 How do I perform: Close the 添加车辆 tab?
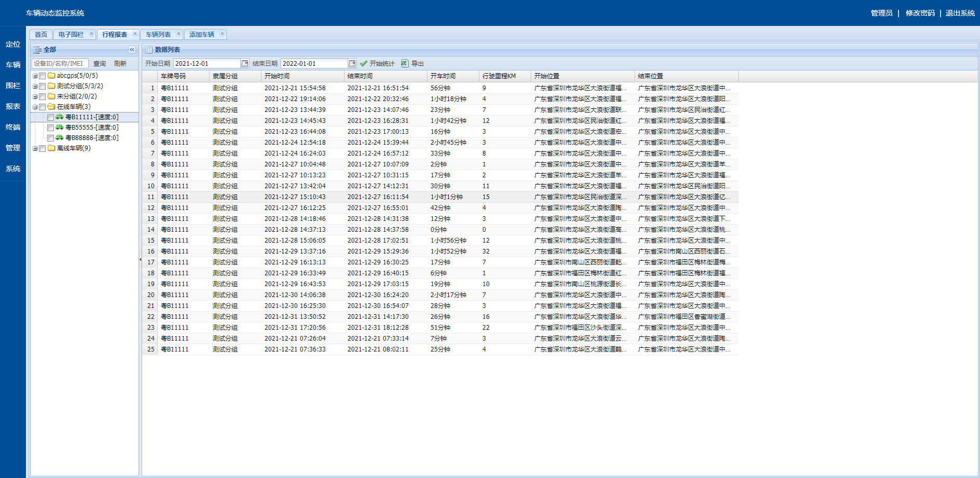tap(223, 34)
